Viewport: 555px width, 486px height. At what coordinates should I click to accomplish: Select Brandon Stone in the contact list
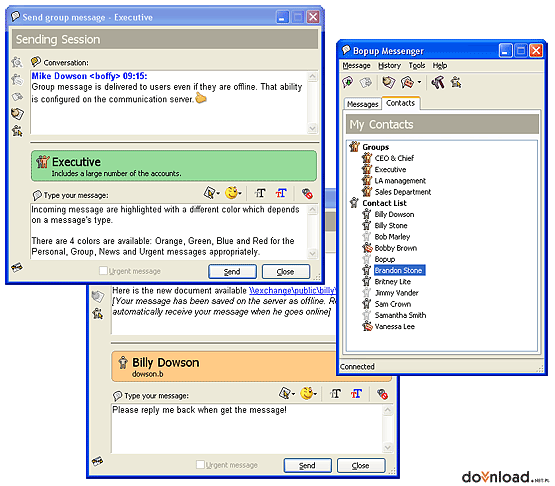click(x=399, y=270)
